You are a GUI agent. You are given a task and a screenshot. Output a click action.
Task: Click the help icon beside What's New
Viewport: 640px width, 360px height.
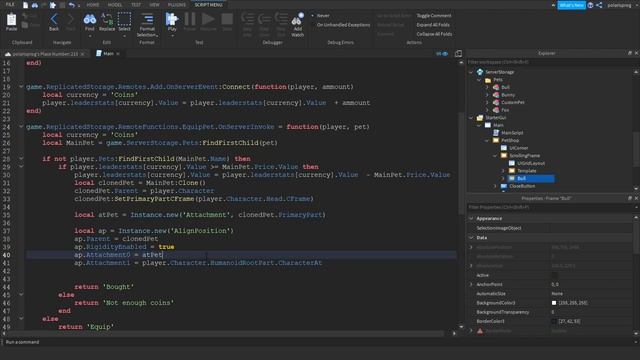tap(590, 5)
